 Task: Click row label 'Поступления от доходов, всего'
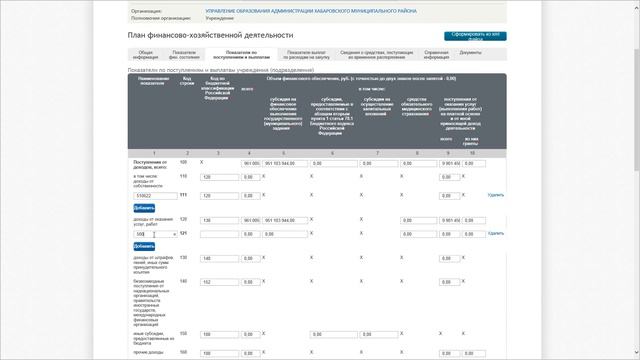pos(150,165)
